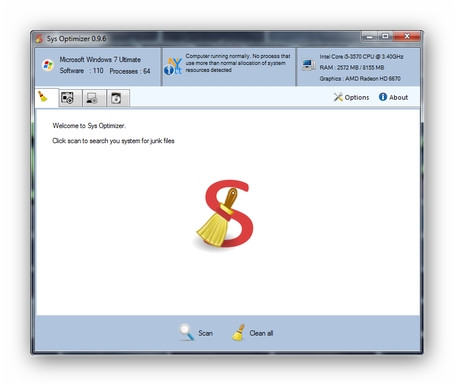455x386 pixels.
Task: Click the 'Microsoft Windows 7 Ultimate' text
Action: 100,60
